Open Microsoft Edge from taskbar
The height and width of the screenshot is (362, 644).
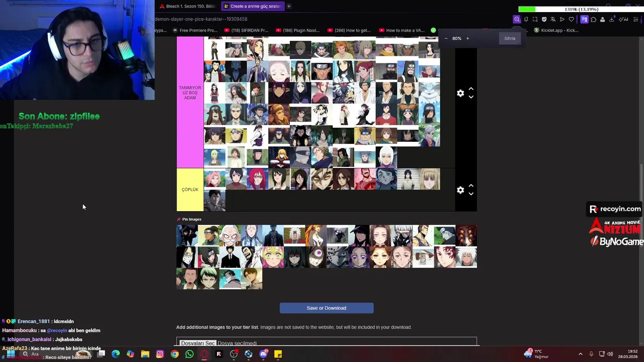click(116, 354)
